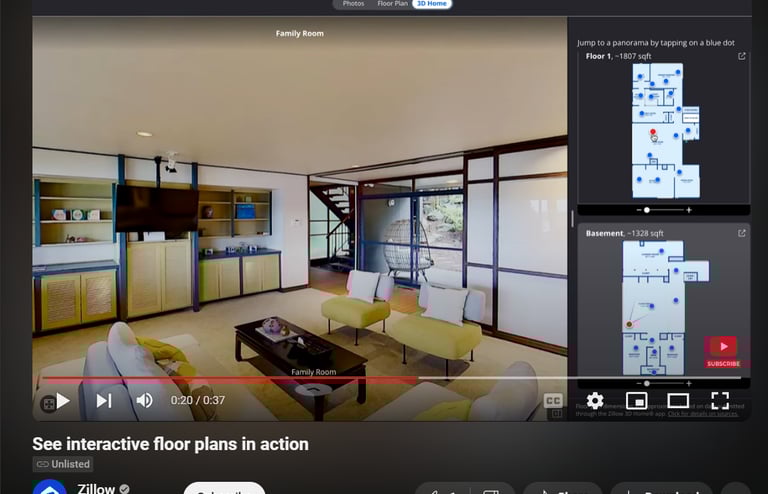Click the Download button
Viewport: 768px width, 494px height.
tap(661, 488)
